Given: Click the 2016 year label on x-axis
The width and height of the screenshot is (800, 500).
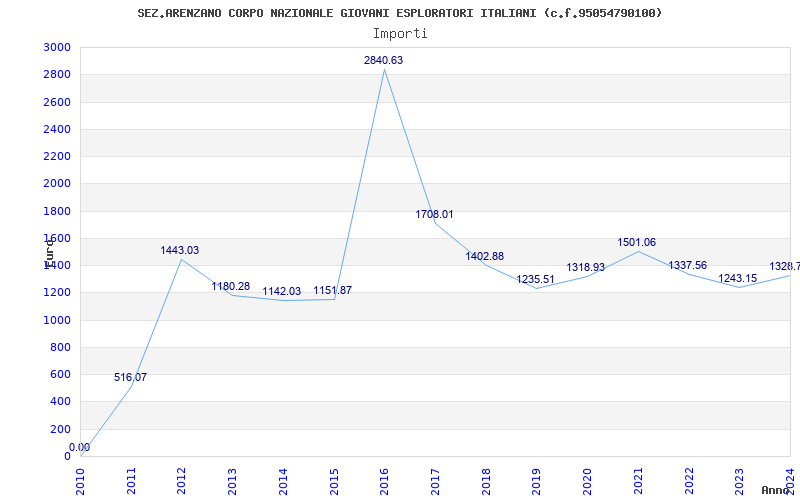Looking at the screenshot, I should click(x=385, y=478).
